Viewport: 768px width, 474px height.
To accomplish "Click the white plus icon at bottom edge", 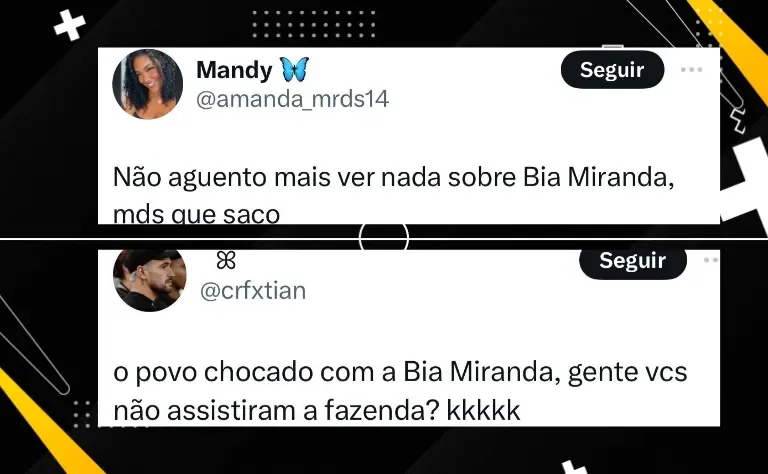I will (574, 467).
